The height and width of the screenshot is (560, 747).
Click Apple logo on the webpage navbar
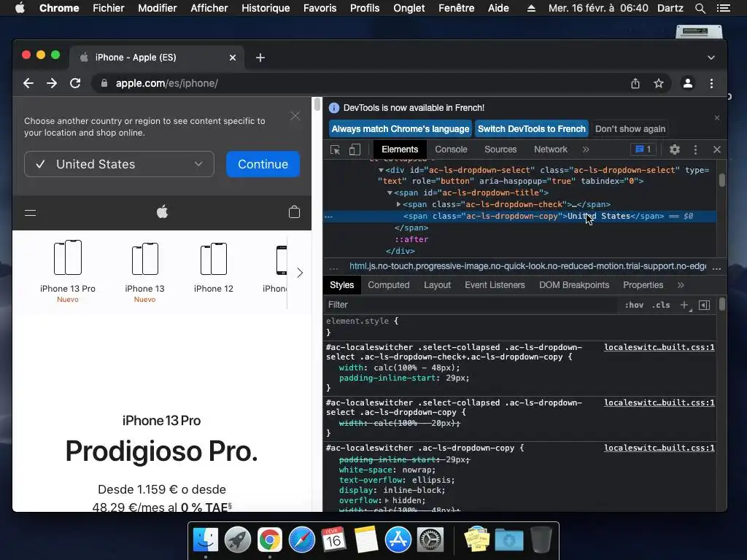pos(163,212)
